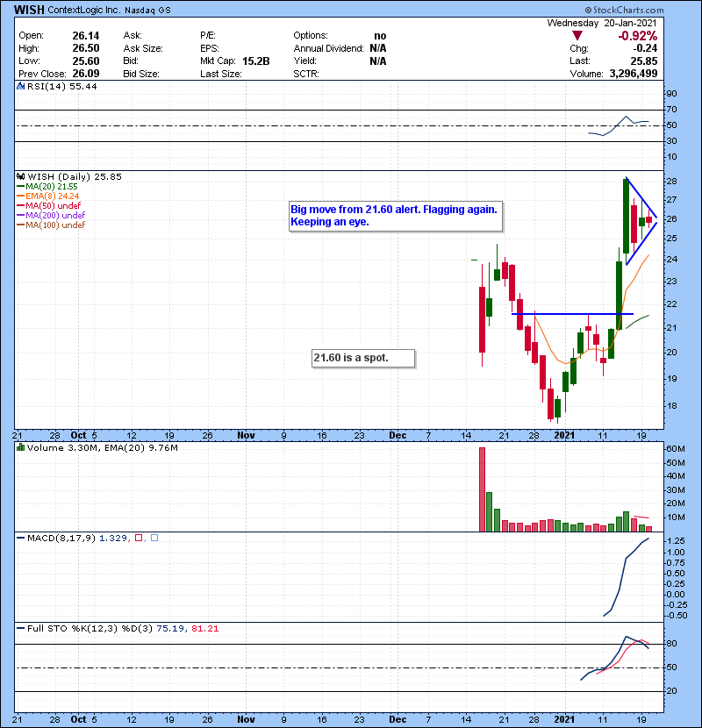Viewport: 702px width, 728px height.
Task: Click the 'Big move from 21.60 alert' annotation
Action: tap(396, 216)
